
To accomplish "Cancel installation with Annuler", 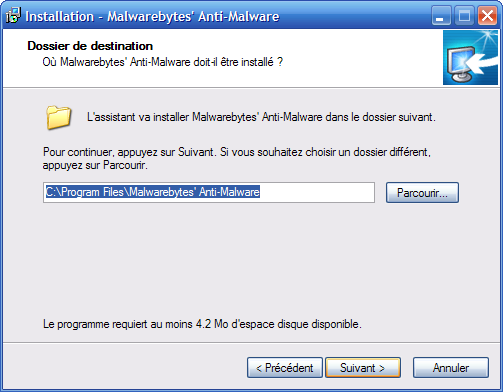I will click(x=451, y=368).
